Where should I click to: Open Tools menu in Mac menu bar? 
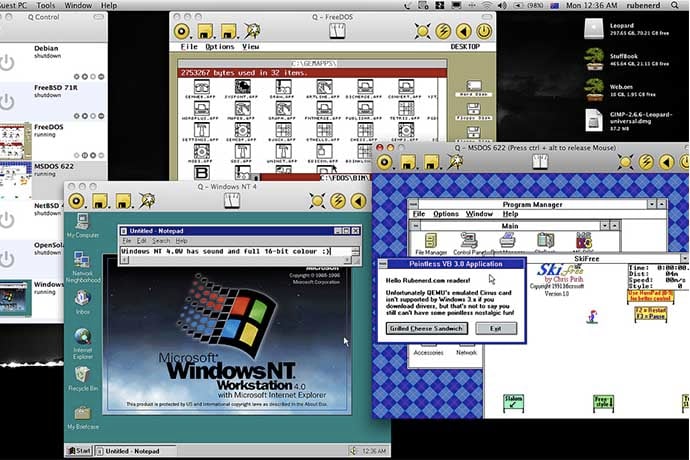[x=46, y=5]
